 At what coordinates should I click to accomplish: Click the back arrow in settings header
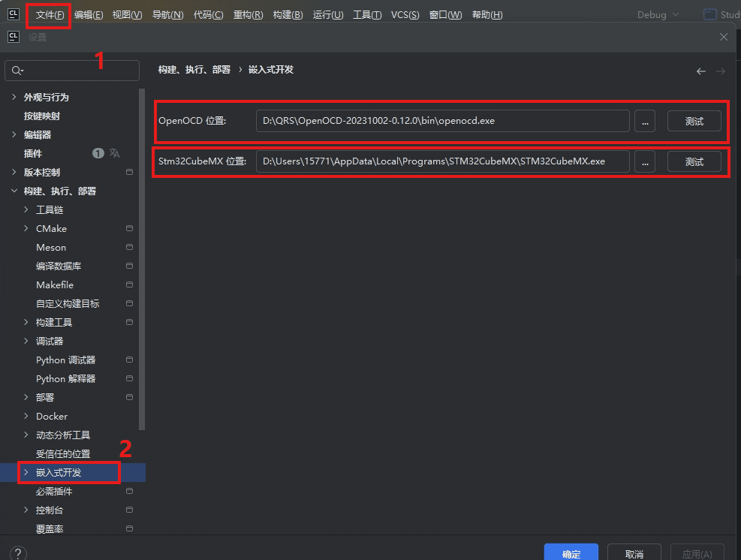pyautogui.click(x=700, y=71)
